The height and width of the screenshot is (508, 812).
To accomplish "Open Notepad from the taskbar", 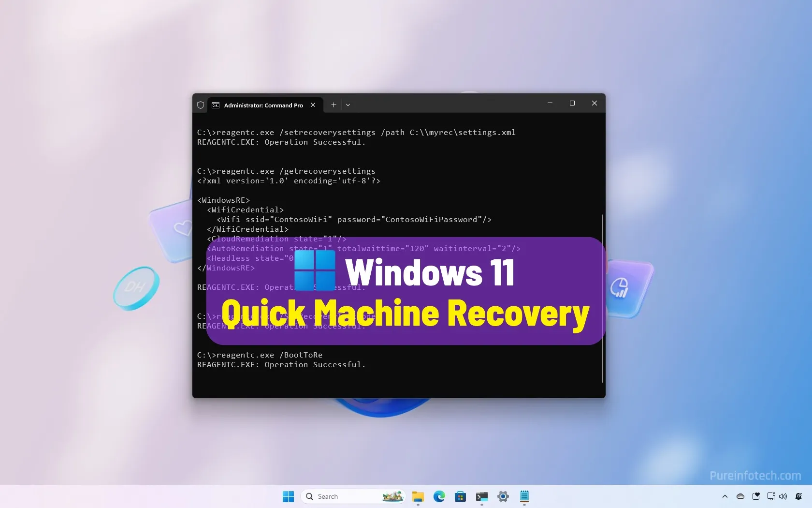I will tap(524, 496).
